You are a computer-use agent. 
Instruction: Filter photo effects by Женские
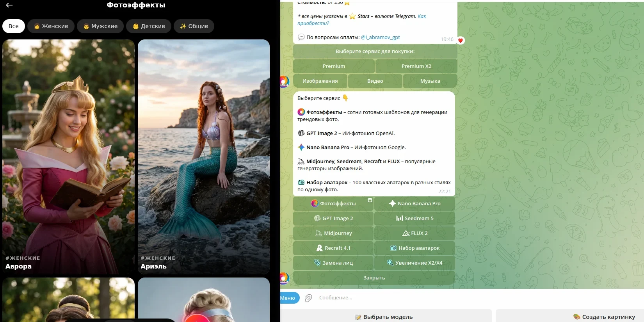point(51,26)
